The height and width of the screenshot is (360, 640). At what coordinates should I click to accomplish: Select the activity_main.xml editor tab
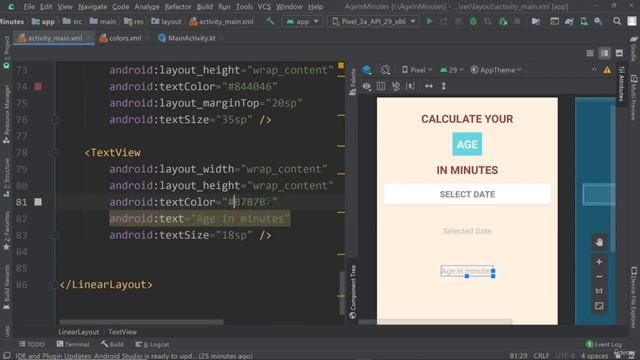click(55, 38)
